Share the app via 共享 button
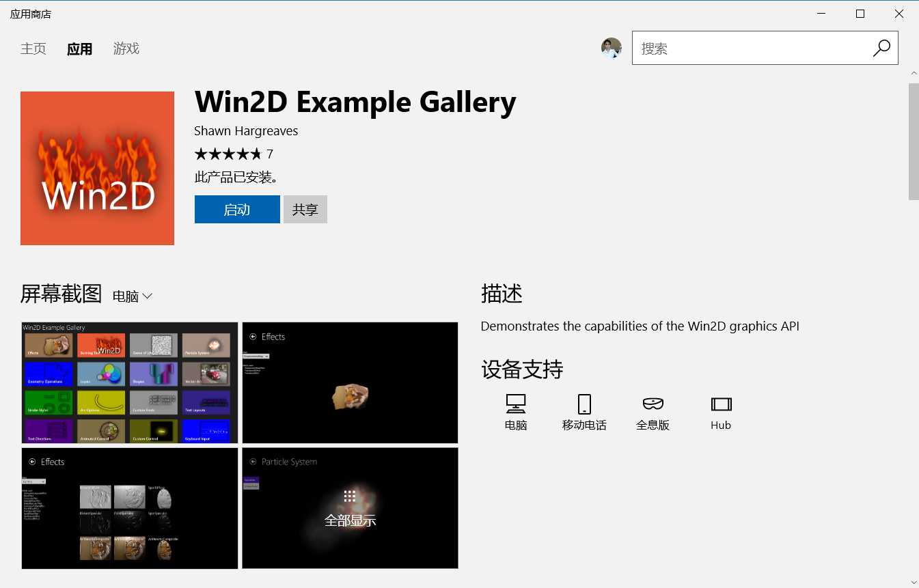Viewport: 919px width, 588px height. coord(305,210)
